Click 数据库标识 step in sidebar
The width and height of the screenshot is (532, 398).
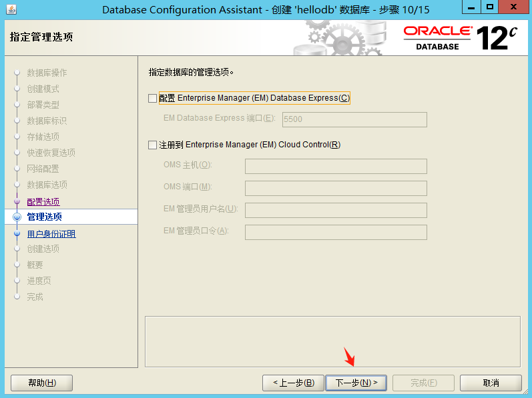47,121
